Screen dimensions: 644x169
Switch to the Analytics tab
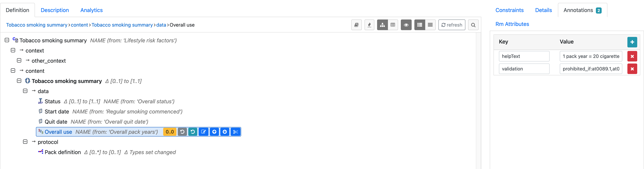(91, 10)
